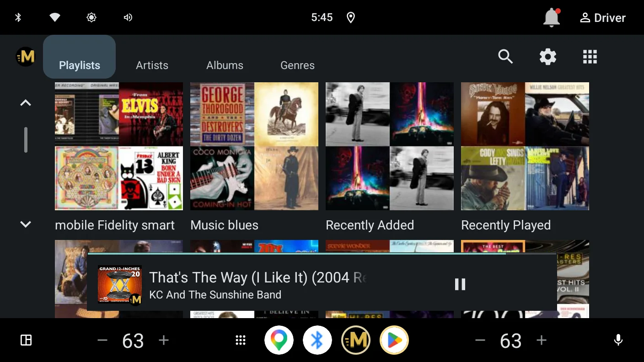Click the MediaMonkey logo in header
This screenshot has height=362, width=644.
click(x=26, y=57)
